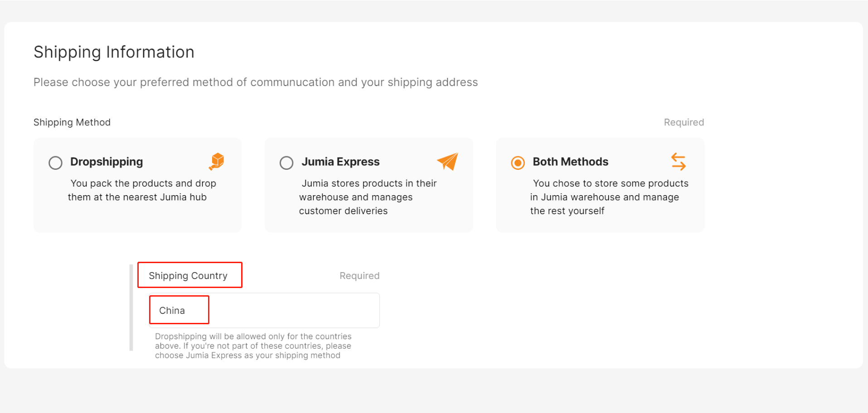Click the Jumia Express card description text
Image resolution: width=868 pixels, height=413 pixels.
[368, 197]
